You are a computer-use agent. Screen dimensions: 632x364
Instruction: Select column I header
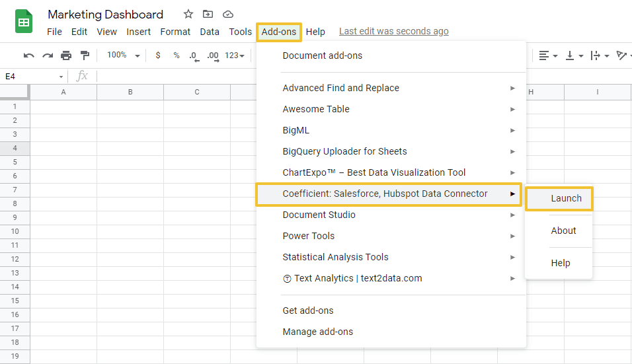coord(598,92)
